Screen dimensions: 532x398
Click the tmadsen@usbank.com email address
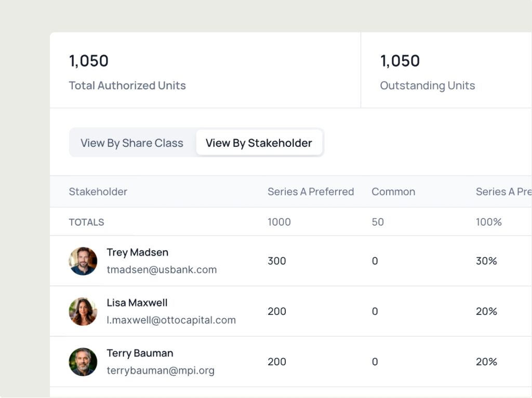(162, 270)
